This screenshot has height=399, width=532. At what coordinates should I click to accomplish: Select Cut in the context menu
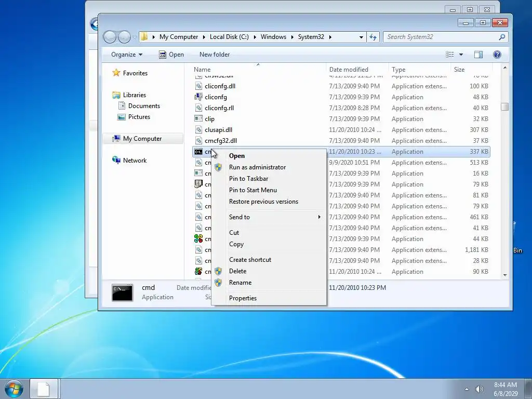[x=269, y=232]
